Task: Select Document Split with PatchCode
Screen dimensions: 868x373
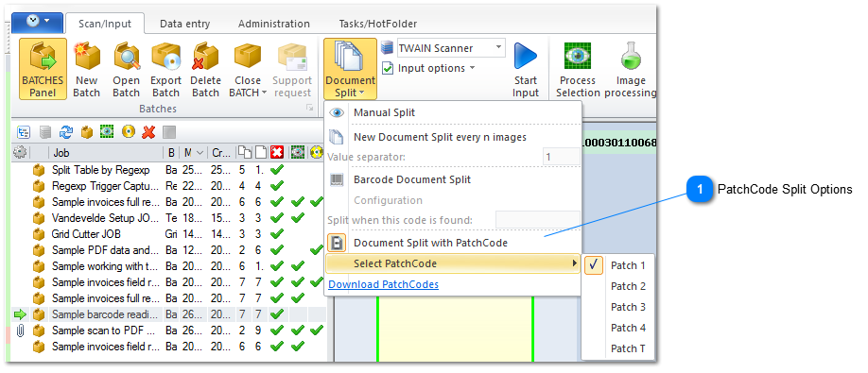Action: click(x=453, y=243)
